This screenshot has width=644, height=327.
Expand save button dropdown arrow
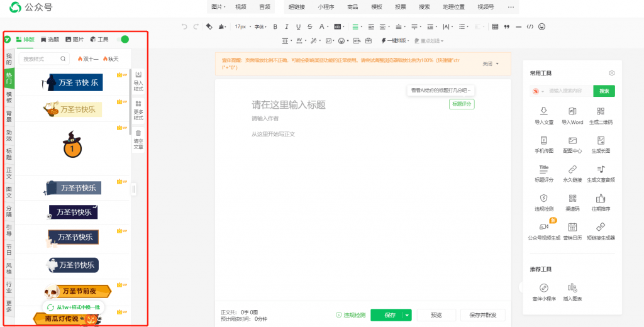pos(407,315)
